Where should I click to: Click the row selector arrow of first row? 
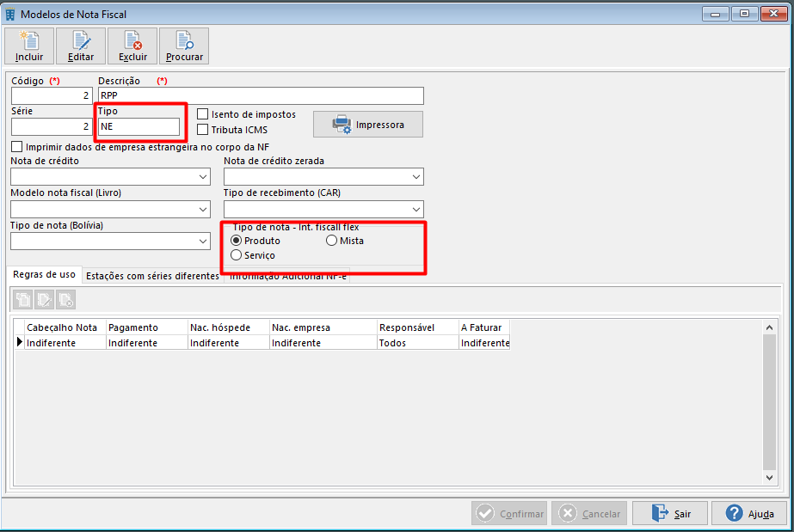click(x=19, y=342)
